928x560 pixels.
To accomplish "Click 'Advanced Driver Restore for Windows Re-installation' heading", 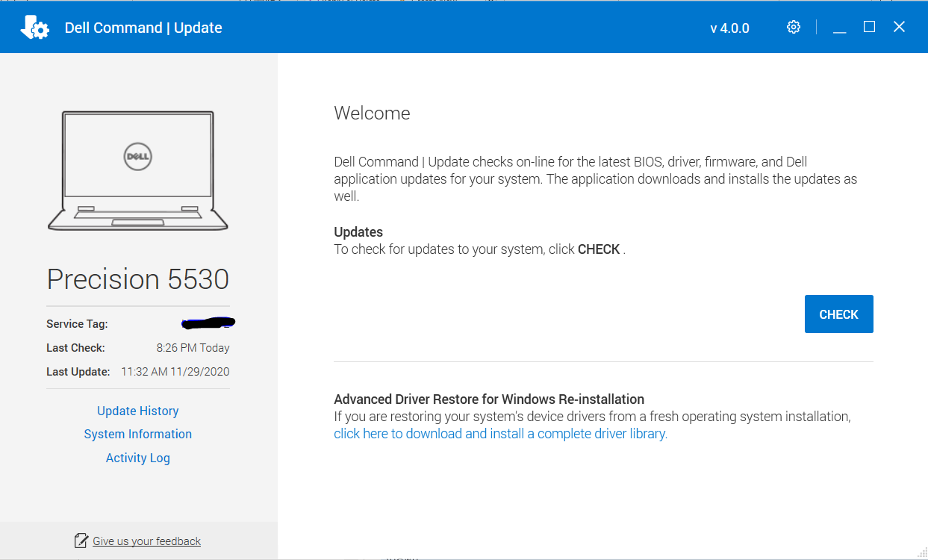I will [489, 399].
